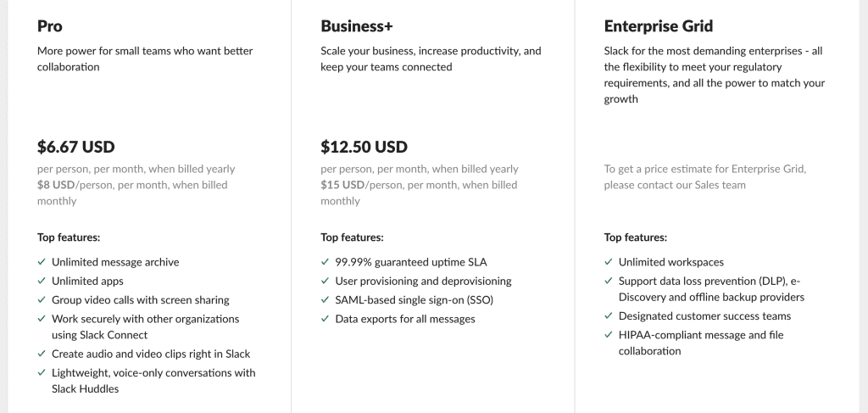Click Work securely with Slack Connect text
The height and width of the screenshot is (413, 868).
146,326
